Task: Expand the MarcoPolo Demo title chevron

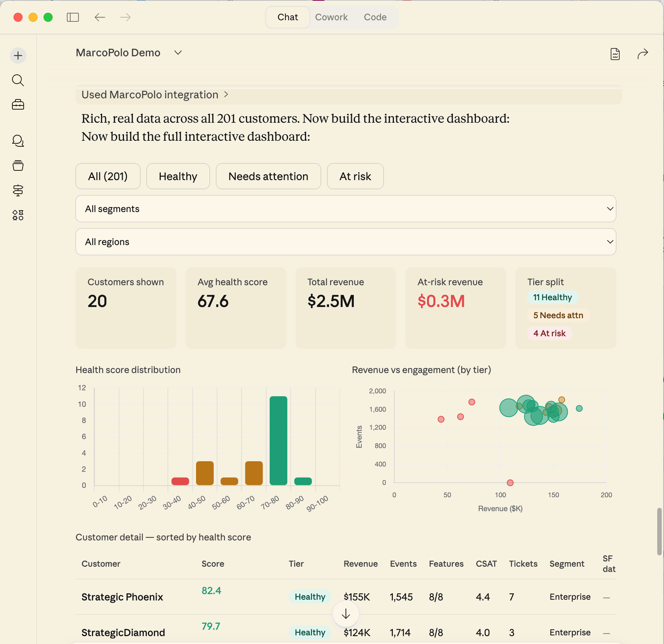Action: tap(178, 53)
